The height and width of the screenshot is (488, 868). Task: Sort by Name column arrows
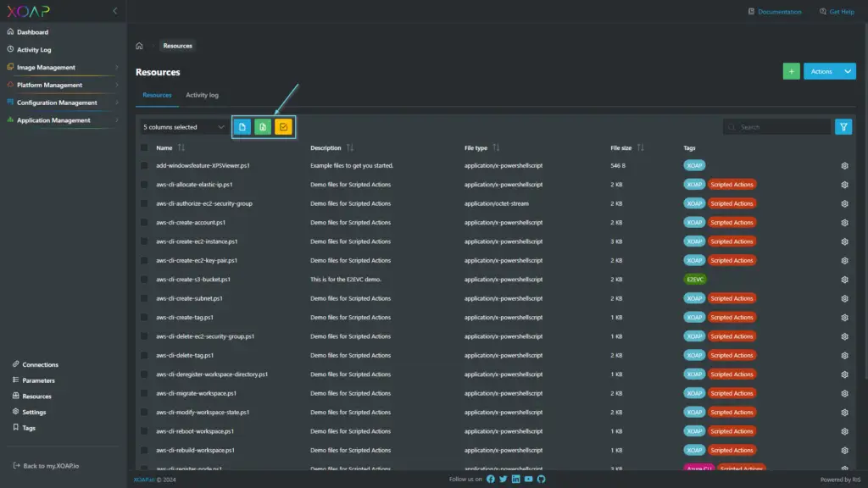pyautogui.click(x=181, y=147)
